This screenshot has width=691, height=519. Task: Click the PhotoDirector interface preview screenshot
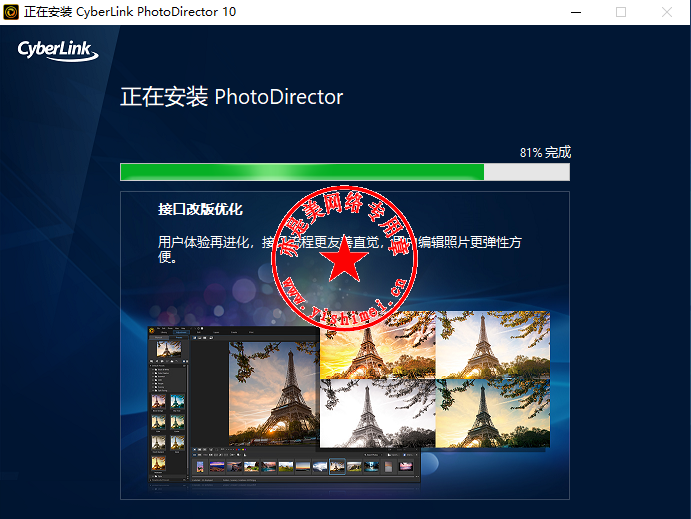[x=284, y=404]
